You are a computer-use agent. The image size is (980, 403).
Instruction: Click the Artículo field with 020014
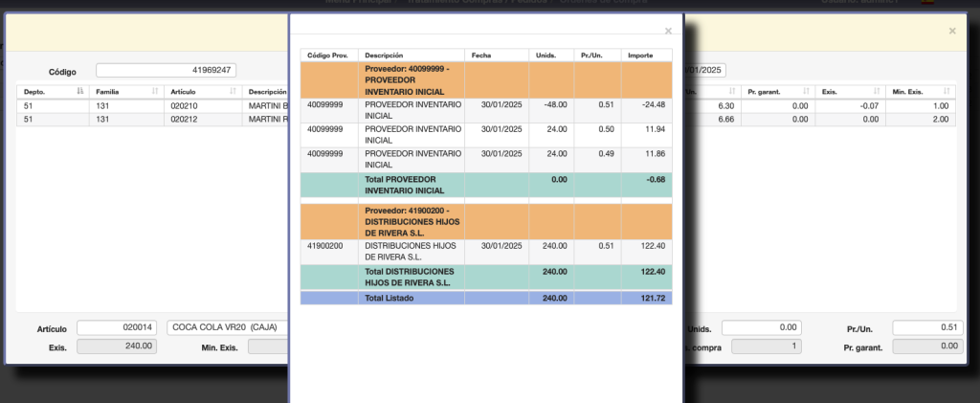pyautogui.click(x=117, y=327)
